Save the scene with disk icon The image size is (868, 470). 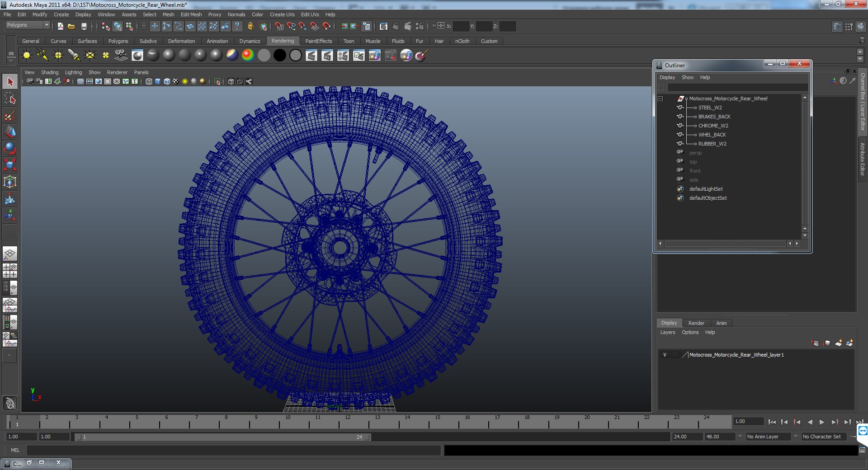point(84,26)
